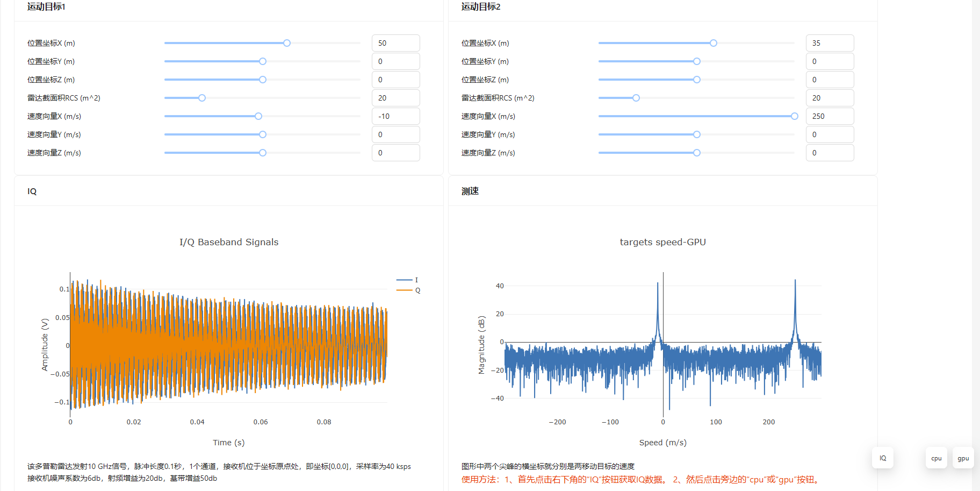Focus target 1 position X input showing 50
Screen dimensions: 980x491
(x=395, y=43)
